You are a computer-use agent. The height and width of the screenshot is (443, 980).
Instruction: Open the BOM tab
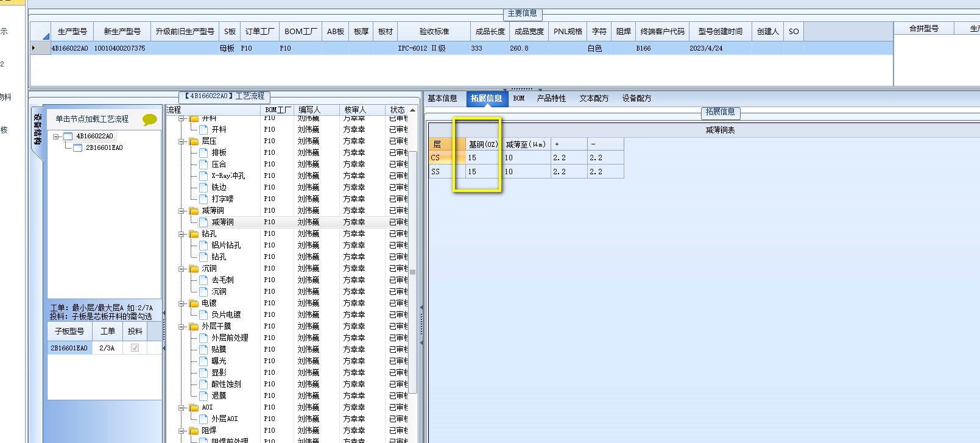pos(519,99)
